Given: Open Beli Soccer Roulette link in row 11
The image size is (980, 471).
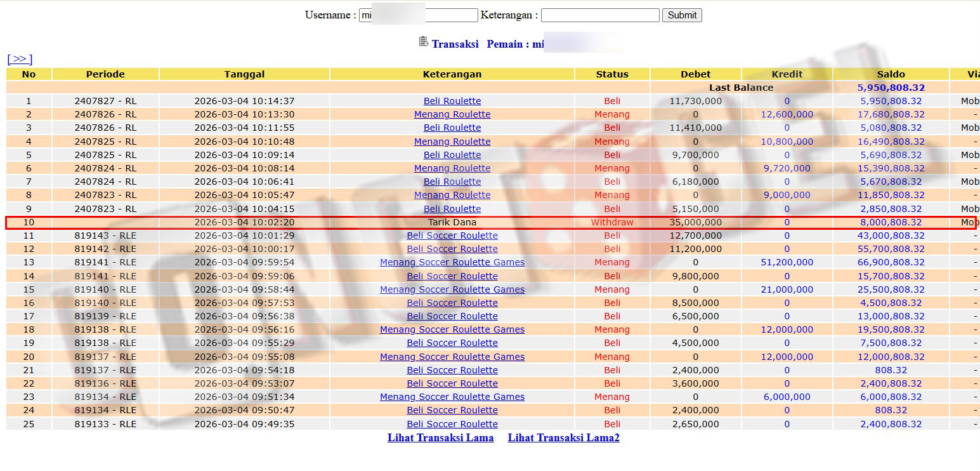Looking at the screenshot, I should [452, 235].
